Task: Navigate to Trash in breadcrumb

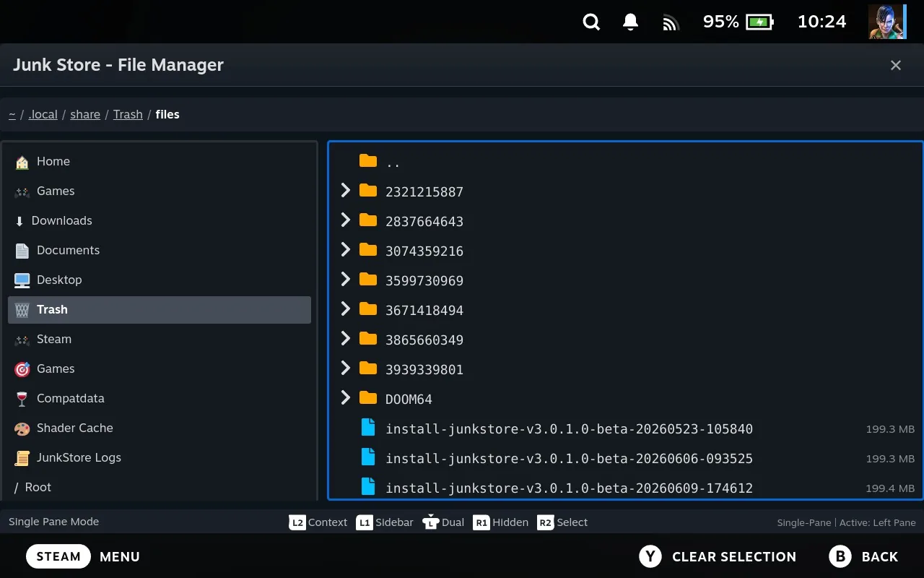Action: pyautogui.click(x=128, y=114)
